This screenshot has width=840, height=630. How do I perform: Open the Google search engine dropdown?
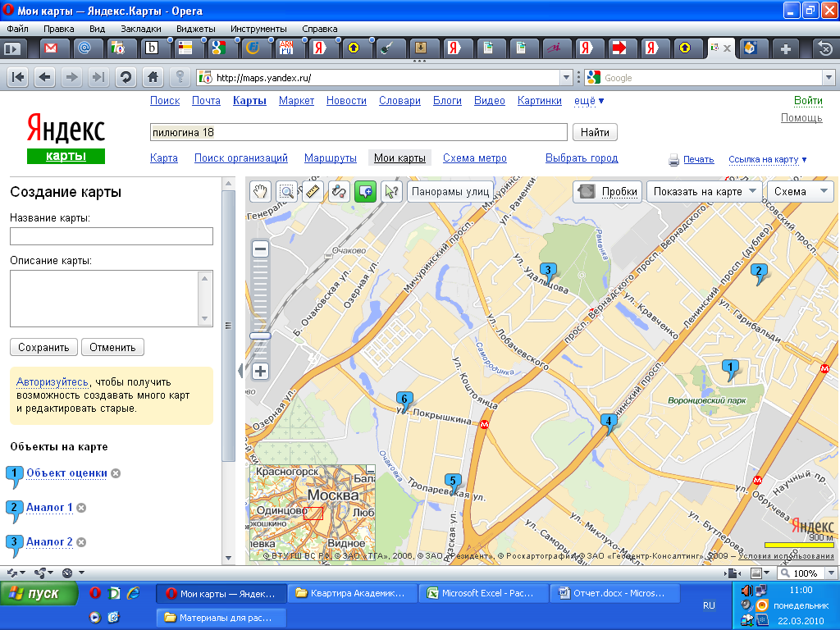pos(829,78)
